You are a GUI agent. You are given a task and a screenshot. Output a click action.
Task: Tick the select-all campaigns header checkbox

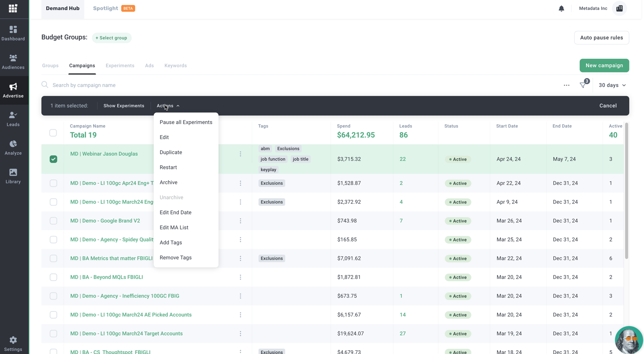click(x=53, y=133)
